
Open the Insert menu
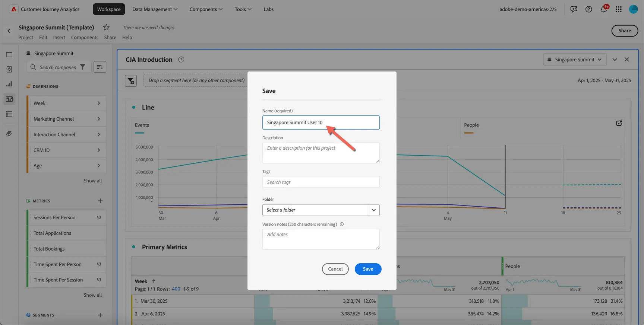pyautogui.click(x=59, y=37)
